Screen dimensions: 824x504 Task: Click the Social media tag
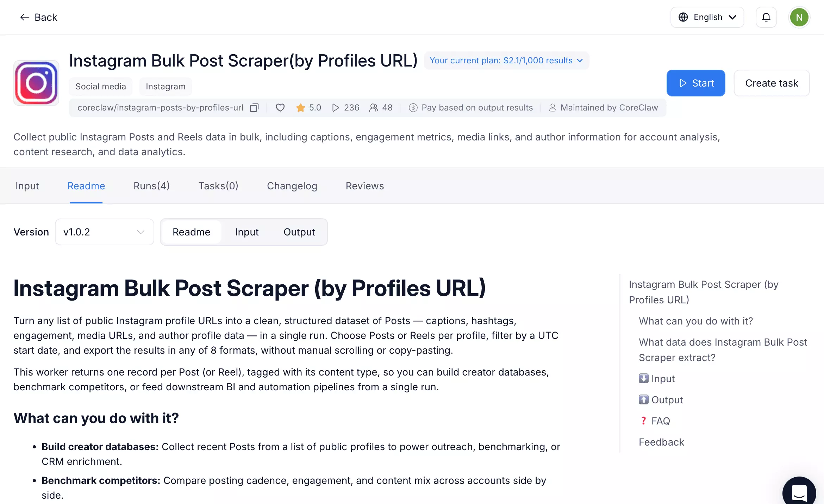click(x=101, y=87)
